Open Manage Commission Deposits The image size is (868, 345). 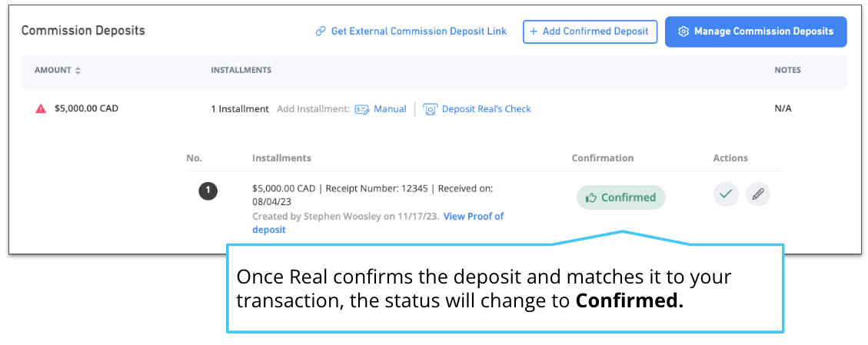756,32
